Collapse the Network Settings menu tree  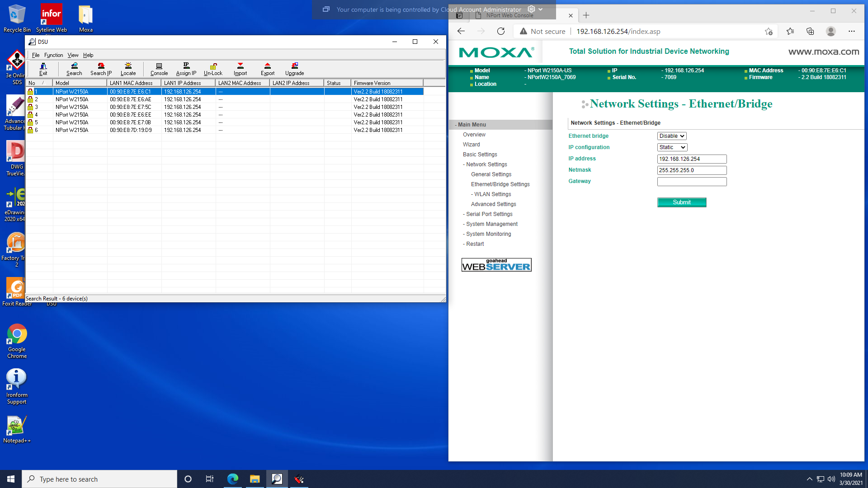click(x=486, y=164)
